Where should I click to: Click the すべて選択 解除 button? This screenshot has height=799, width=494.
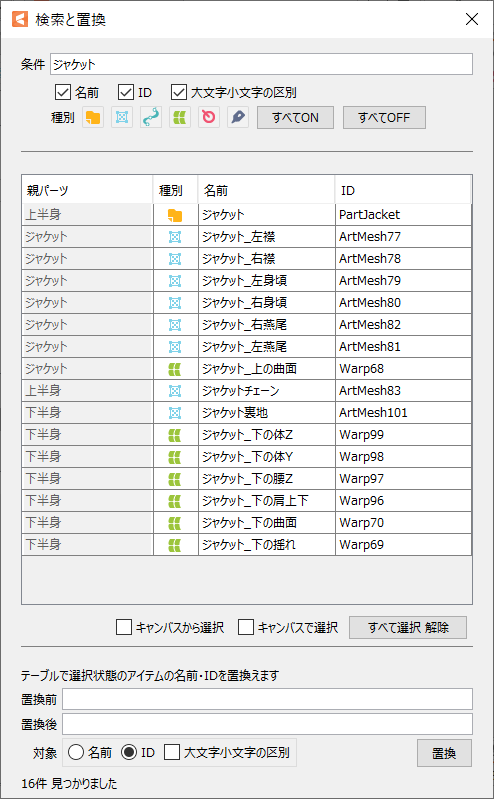(x=408, y=627)
